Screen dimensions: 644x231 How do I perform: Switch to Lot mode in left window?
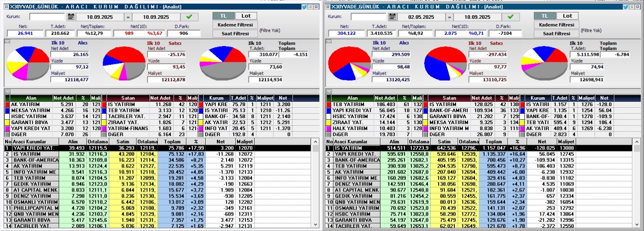coord(246,16)
